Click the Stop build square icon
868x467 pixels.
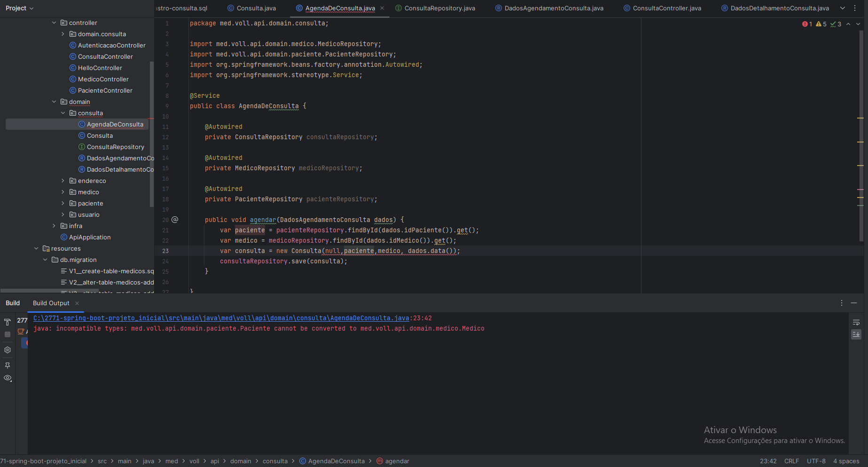(8, 334)
